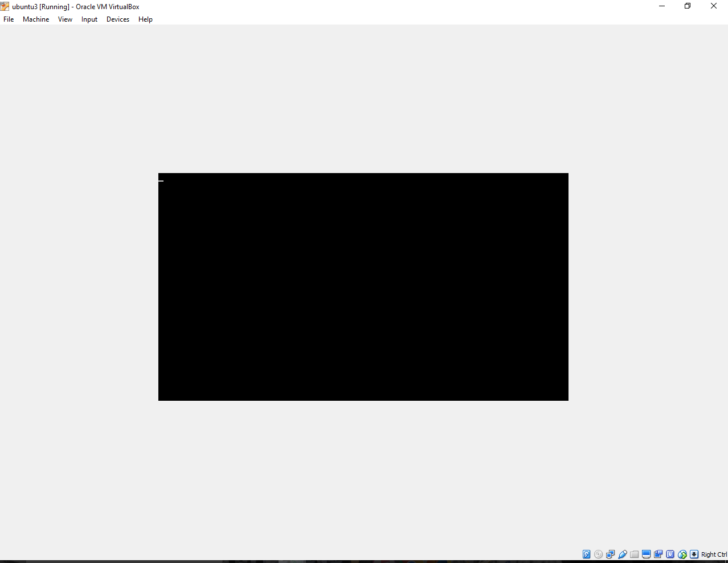This screenshot has width=728, height=563.
Task: Click the USB devices status icon
Action: pyautogui.click(x=623, y=554)
